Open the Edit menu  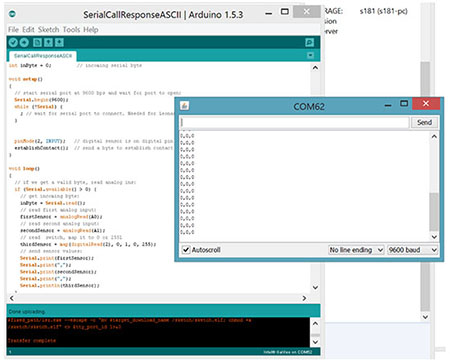28,30
